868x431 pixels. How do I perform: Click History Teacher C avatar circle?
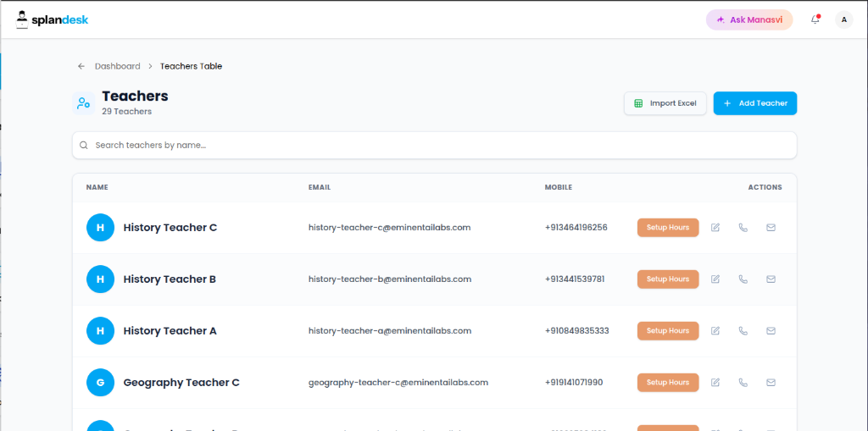pyautogui.click(x=100, y=228)
